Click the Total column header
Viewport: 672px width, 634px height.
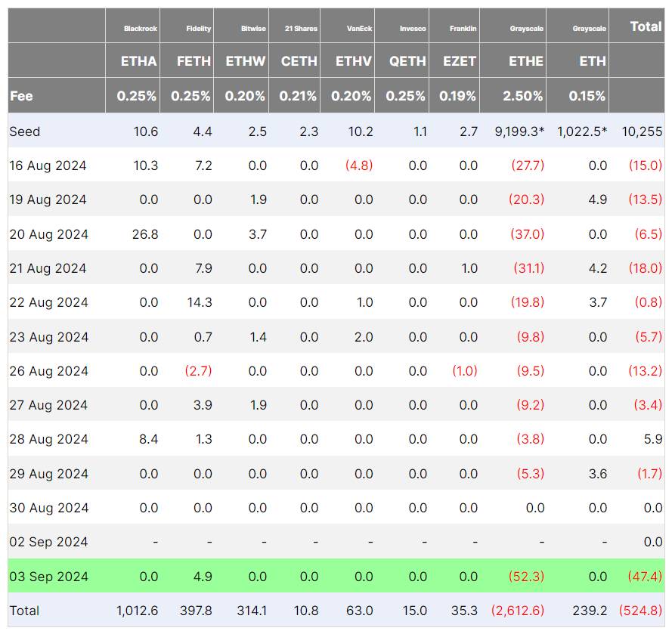(646, 26)
